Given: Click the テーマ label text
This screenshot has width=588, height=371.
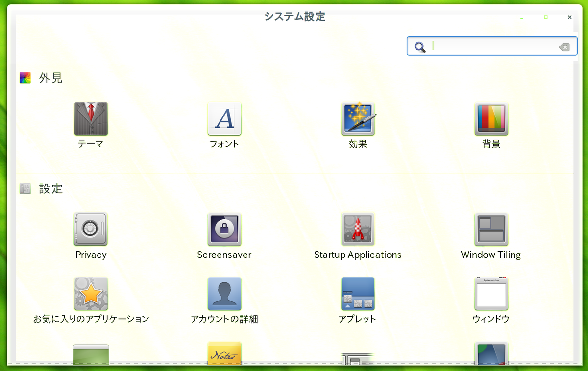Looking at the screenshot, I should (91, 144).
